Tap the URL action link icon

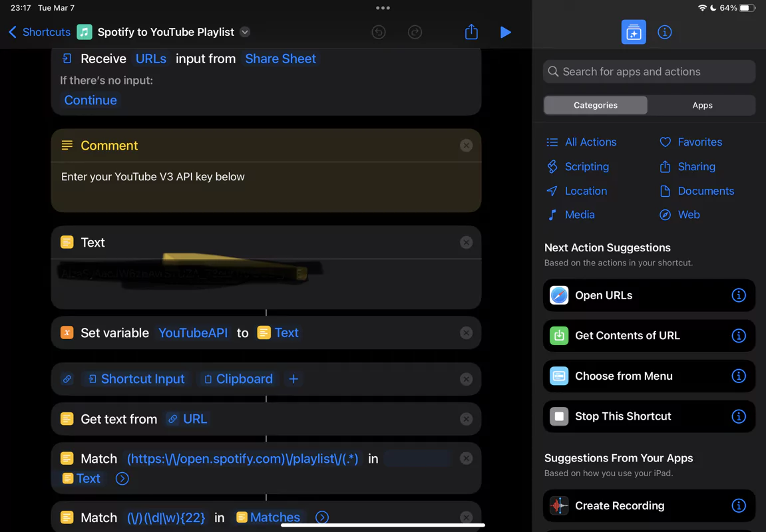[67, 379]
